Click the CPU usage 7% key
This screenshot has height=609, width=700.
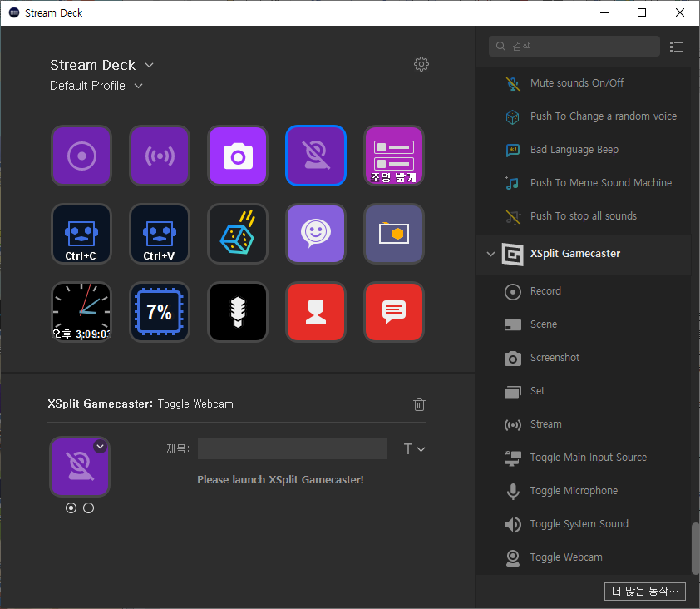160,312
